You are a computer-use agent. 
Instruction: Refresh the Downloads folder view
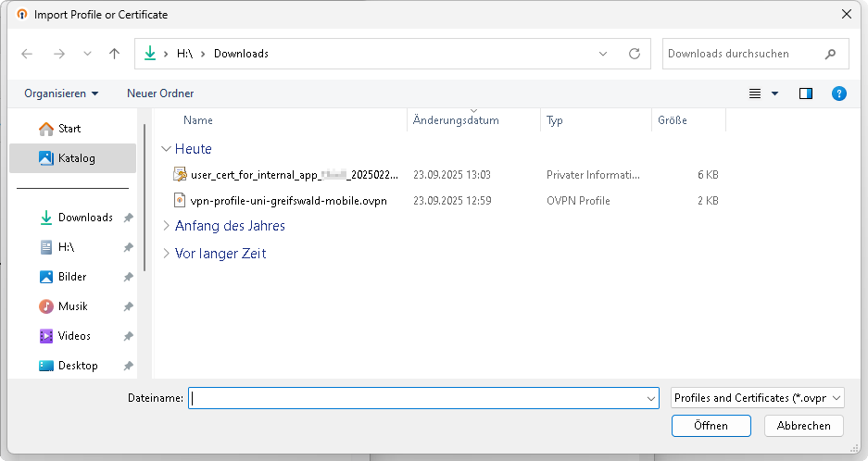pyautogui.click(x=635, y=54)
